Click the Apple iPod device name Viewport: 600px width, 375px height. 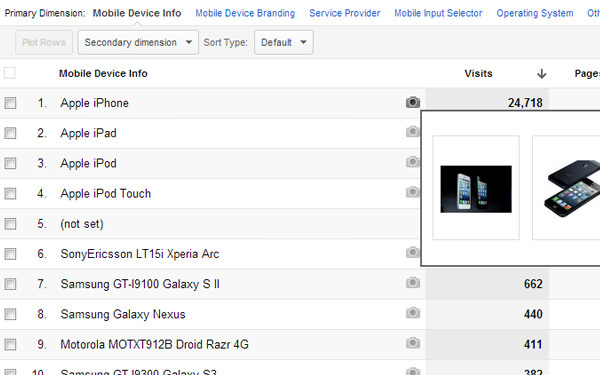pos(88,163)
